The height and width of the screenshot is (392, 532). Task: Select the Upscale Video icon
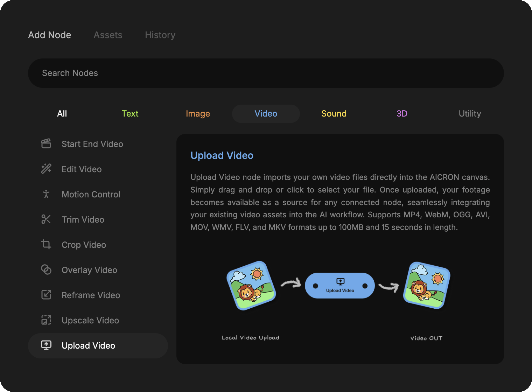[x=46, y=320]
